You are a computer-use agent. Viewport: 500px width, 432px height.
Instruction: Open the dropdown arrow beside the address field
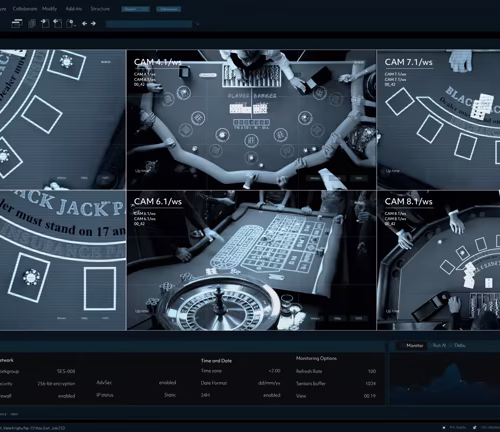coord(197,24)
